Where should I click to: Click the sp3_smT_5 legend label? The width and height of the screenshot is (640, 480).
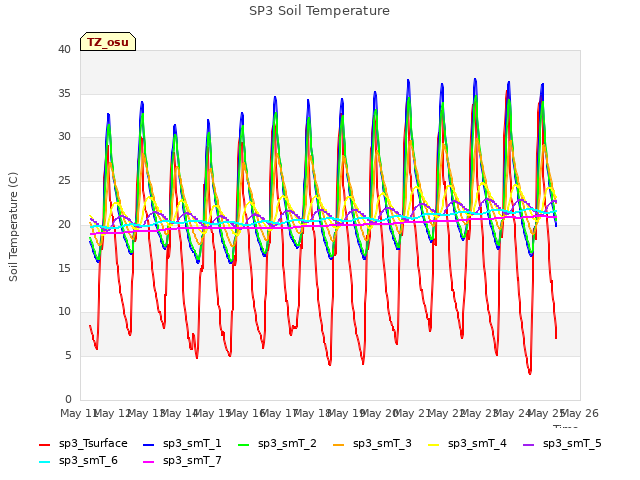tap(572, 443)
